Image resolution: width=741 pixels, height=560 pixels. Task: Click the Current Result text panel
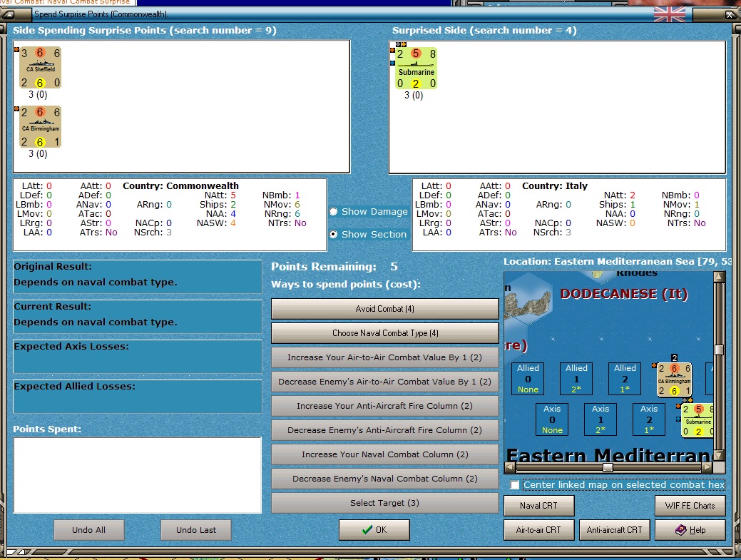click(138, 316)
